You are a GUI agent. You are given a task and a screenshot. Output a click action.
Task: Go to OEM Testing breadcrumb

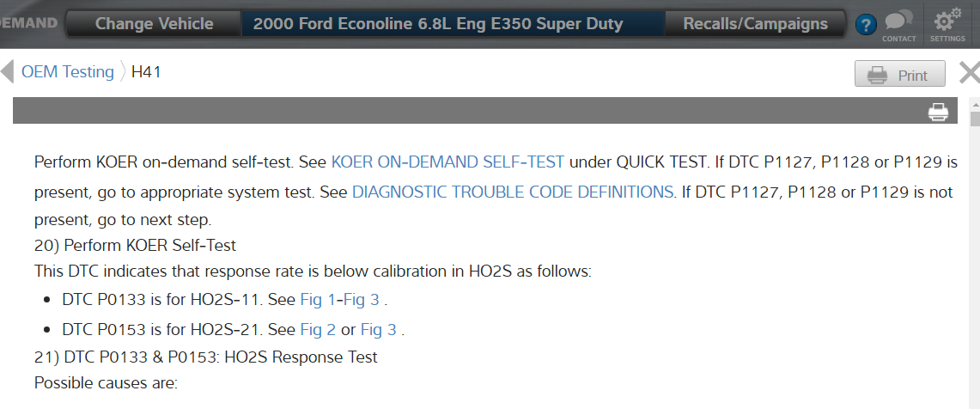pyautogui.click(x=68, y=72)
